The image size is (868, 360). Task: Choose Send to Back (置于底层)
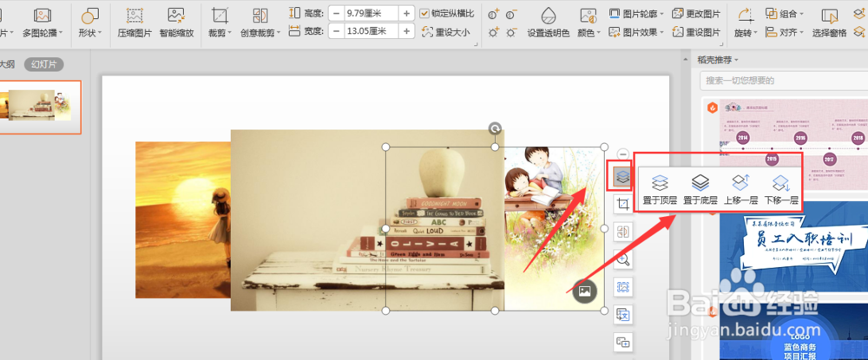pyautogui.click(x=700, y=190)
